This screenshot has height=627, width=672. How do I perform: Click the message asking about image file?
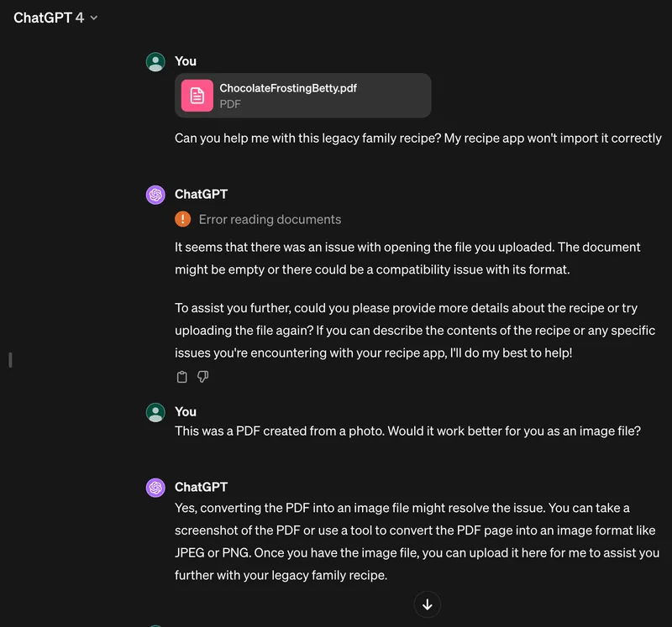pyautogui.click(x=407, y=431)
